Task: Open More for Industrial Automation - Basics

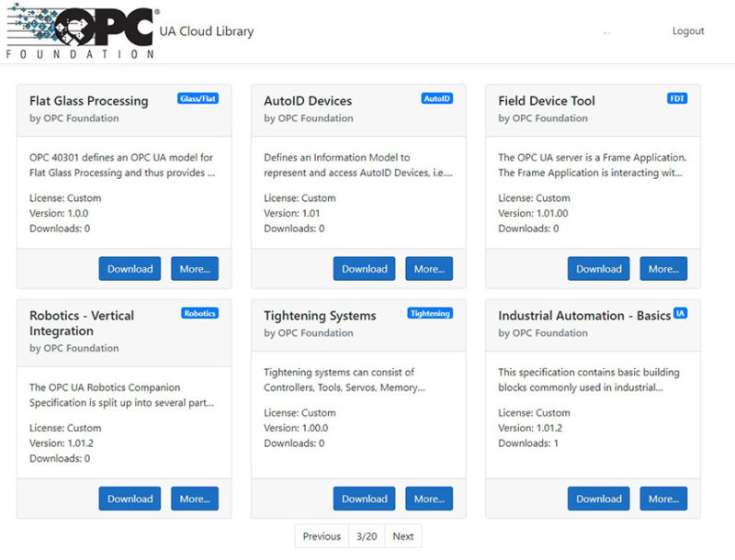Action: tap(663, 498)
